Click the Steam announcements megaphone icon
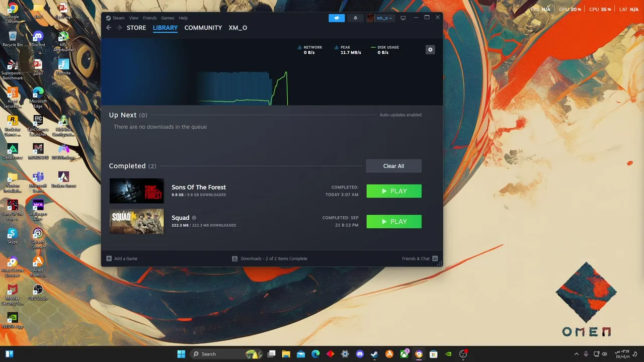 [337, 18]
